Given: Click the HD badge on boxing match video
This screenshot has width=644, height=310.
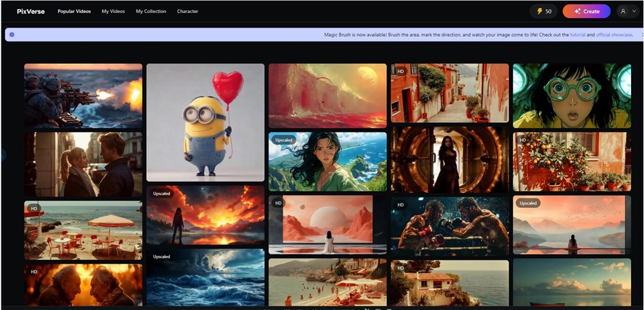Looking at the screenshot, I should pos(401,205).
